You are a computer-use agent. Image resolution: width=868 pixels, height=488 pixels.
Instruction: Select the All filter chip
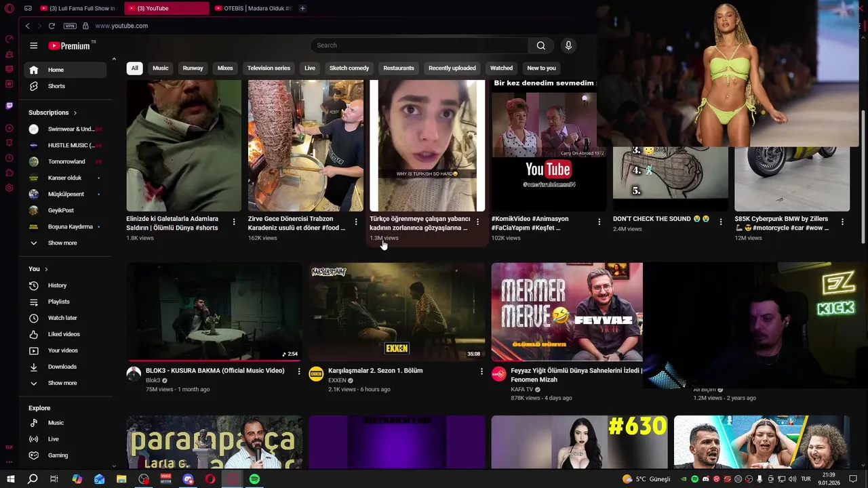[x=134, y=68]
